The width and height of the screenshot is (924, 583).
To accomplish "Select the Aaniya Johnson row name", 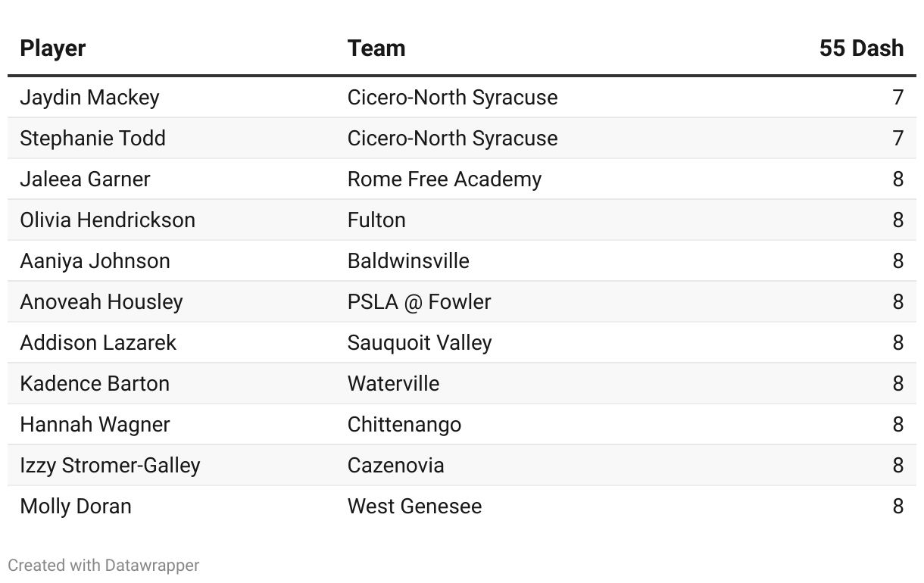I will tap(95, 261).
